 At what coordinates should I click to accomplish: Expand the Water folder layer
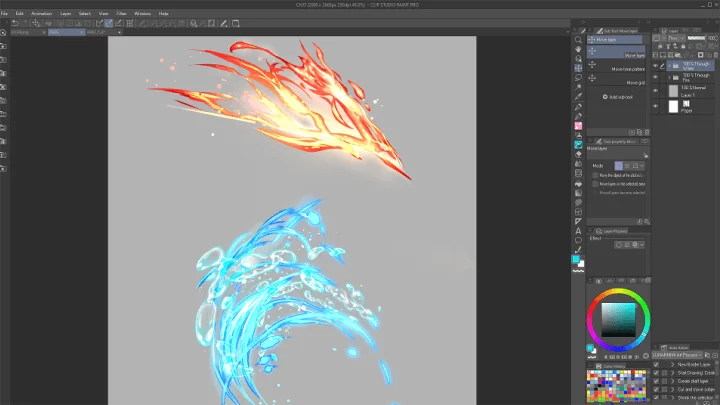click(x=669, y=66)
